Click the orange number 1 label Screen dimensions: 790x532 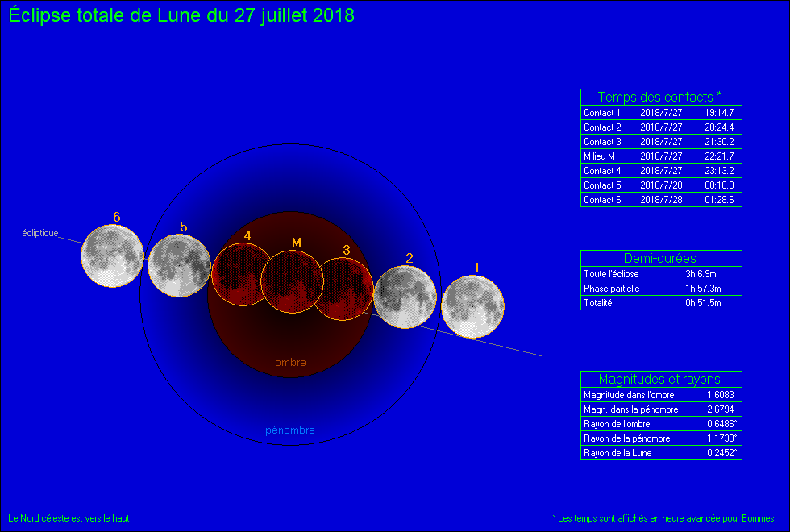[476, 268]
